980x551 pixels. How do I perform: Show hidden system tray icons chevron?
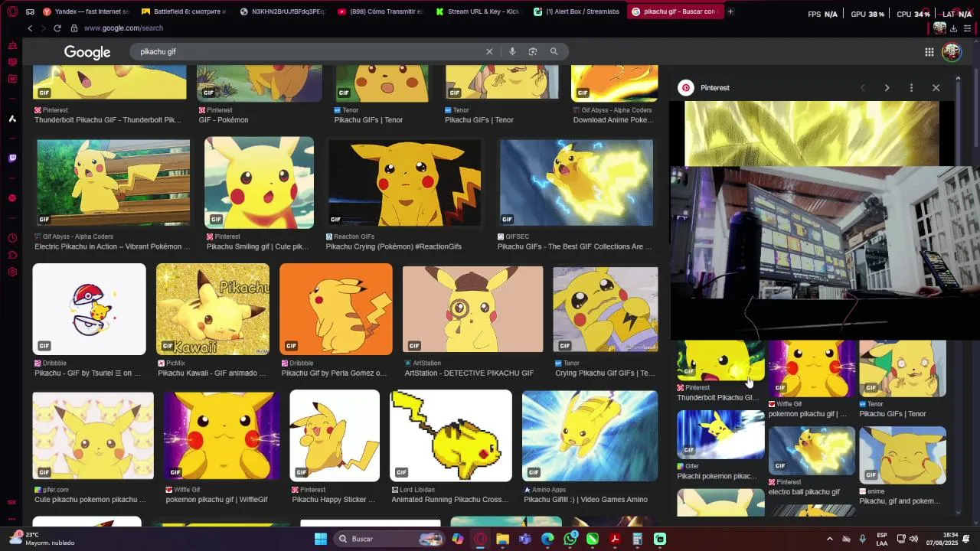click(829, 539)
